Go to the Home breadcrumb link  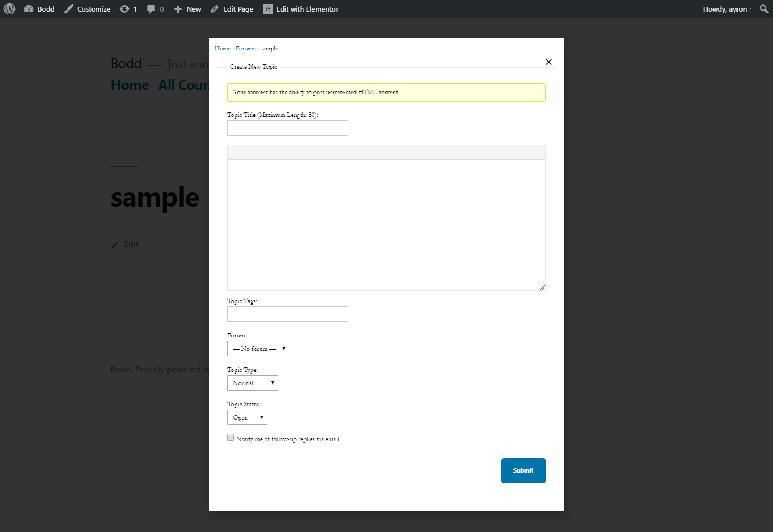click(222, 48)
